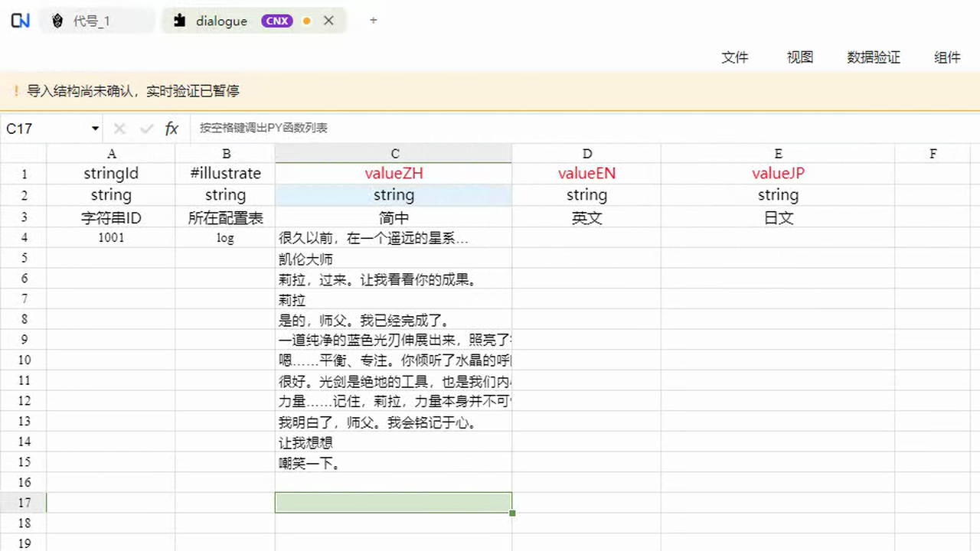Click the log cell
Screen dimensions: 980x551
(x=225, y=238)
